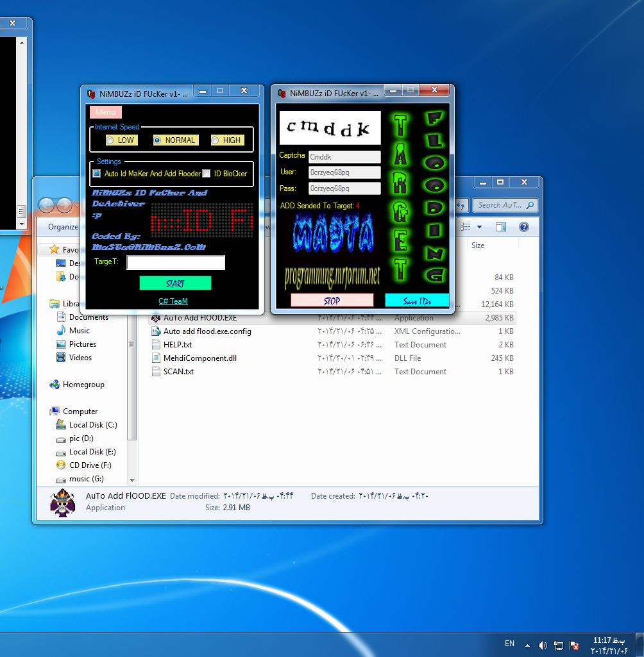
Task: Click the black window's scroll up arrow
Action: (x=22, y=42)
